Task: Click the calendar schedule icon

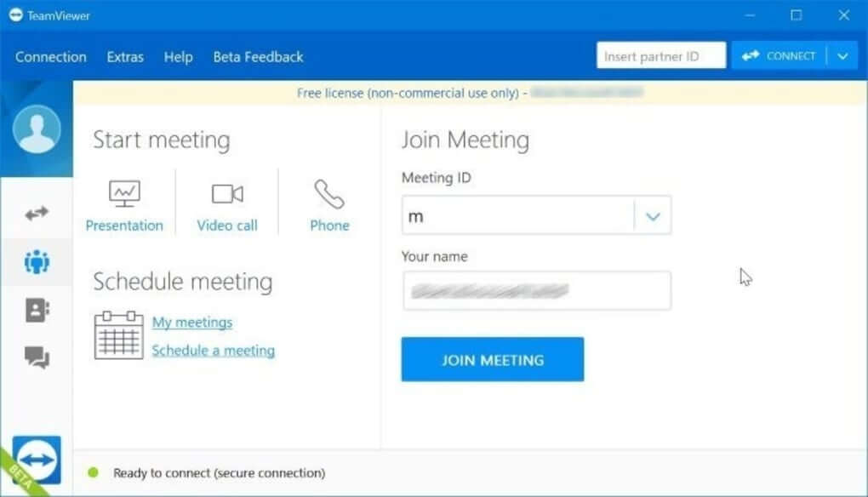Action: pyautogui.click(x=118, y=335)
